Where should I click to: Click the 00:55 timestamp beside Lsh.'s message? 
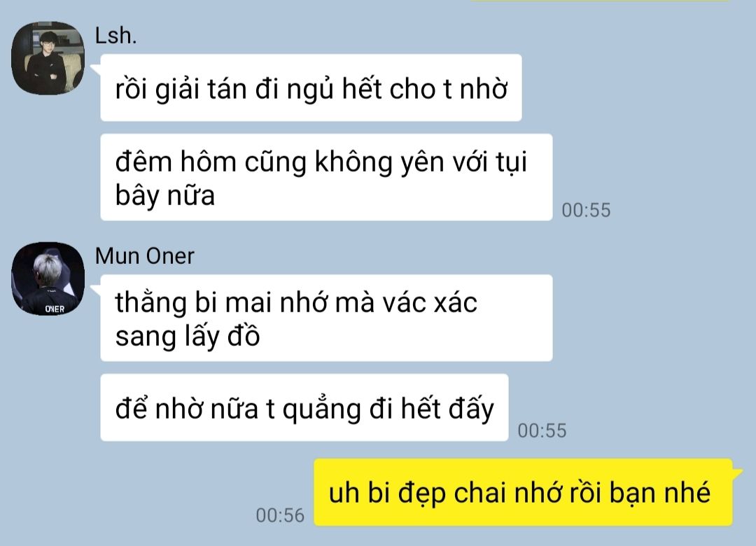(x=586, y=210)
